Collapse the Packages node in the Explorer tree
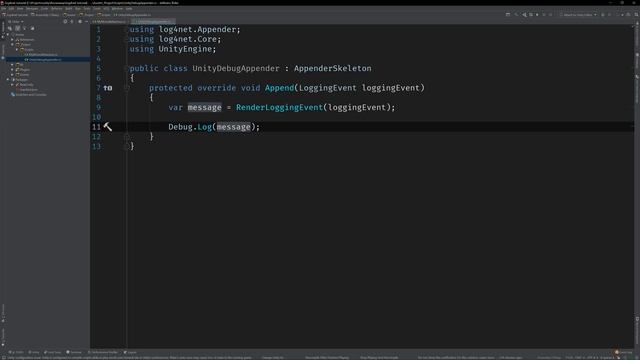Screen dimensions: 640x360 point(8,80)
